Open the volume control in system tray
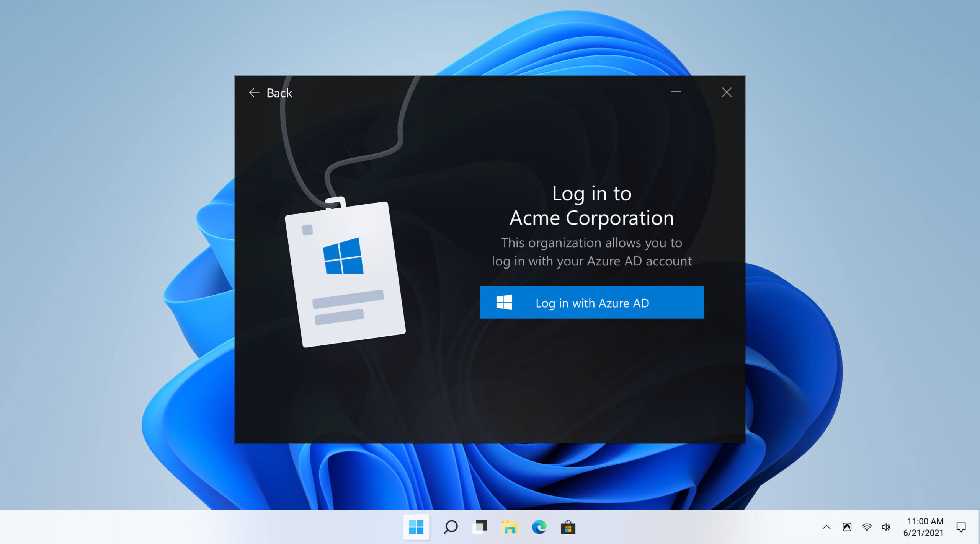980x544 pixels. 886,527
